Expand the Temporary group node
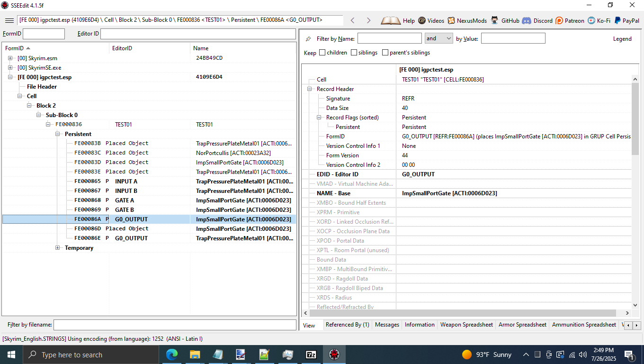644x364 pixels. pos(58,248)
